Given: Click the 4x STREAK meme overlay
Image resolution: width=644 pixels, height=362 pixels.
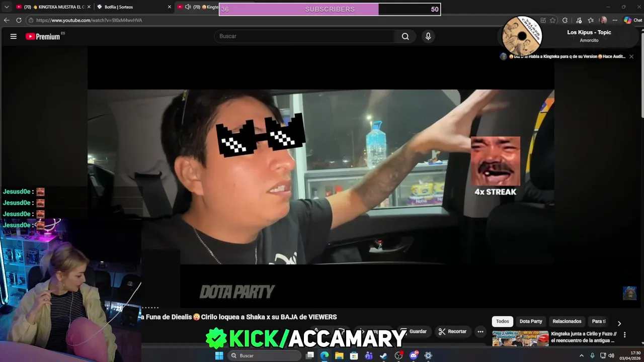Looking at the screenshot, I should [x=496, y=166].
